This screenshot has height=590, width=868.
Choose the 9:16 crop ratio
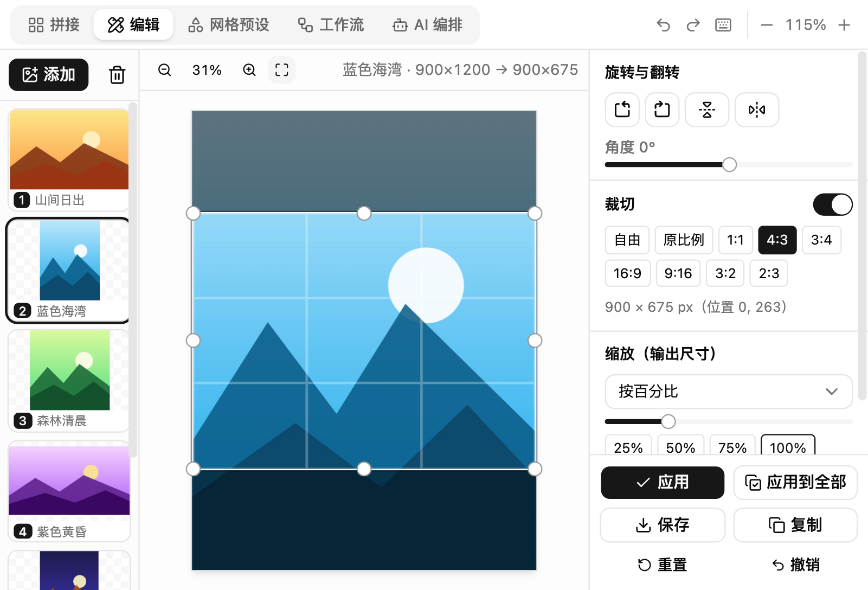(x=678, y=273)
